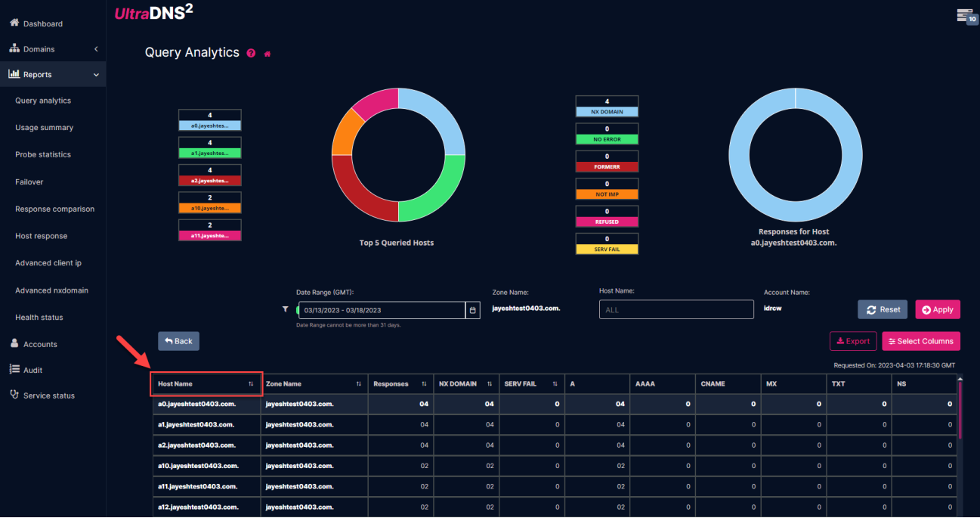Go to Probe statistics report
Viewport: 980px width, 518px height.
tap(43, 155)
